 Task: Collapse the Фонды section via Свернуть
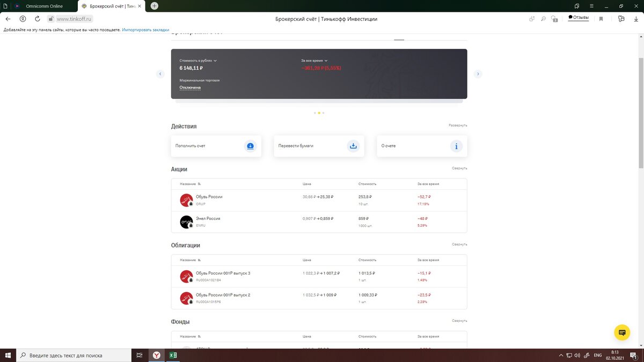click(459, 321)
